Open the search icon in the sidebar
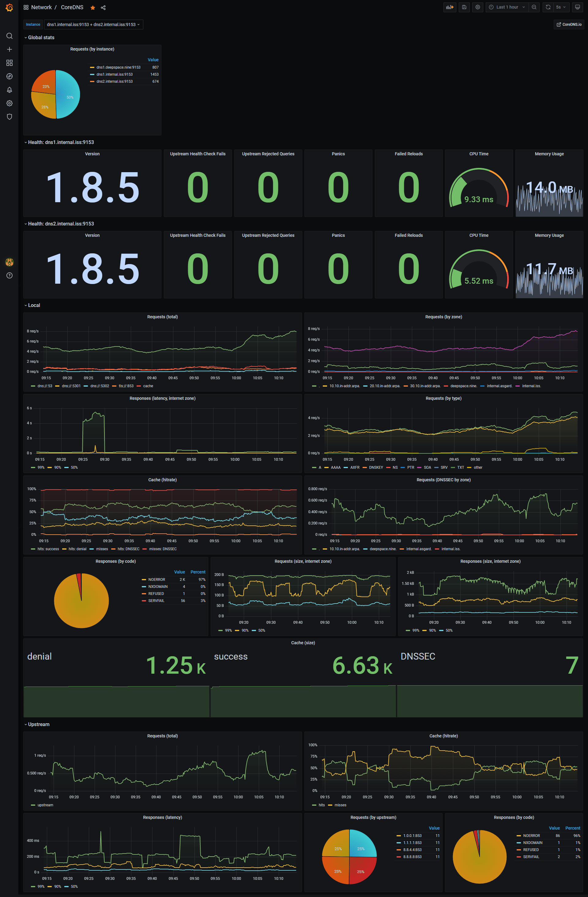This screenshot has height=897, width=588. (x=9, y=36)
